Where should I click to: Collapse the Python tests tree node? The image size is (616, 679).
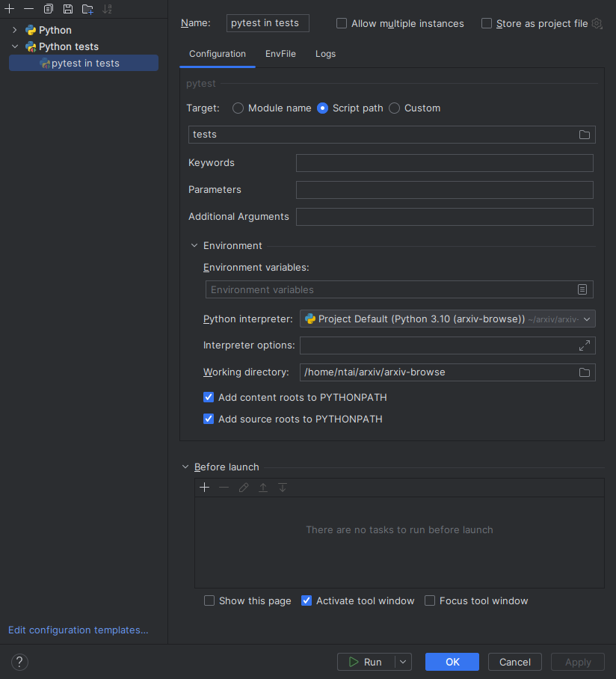(15, 46)
